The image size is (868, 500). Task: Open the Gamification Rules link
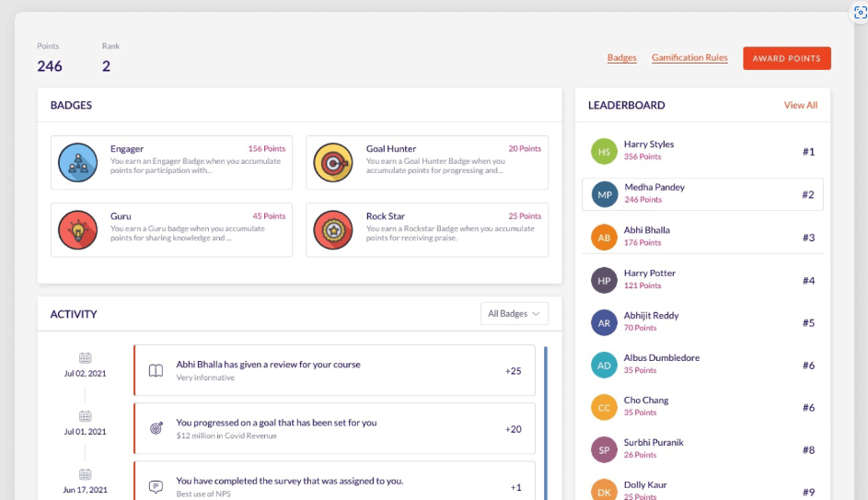pos(689,58)
